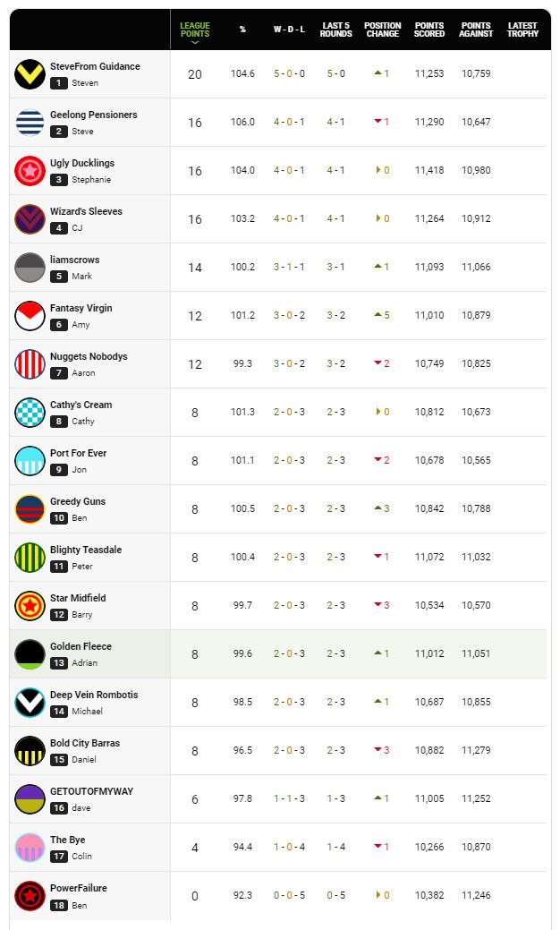Open the Deep Vein Rombotis team
The image size is (560, 930).
coord(94,695)
